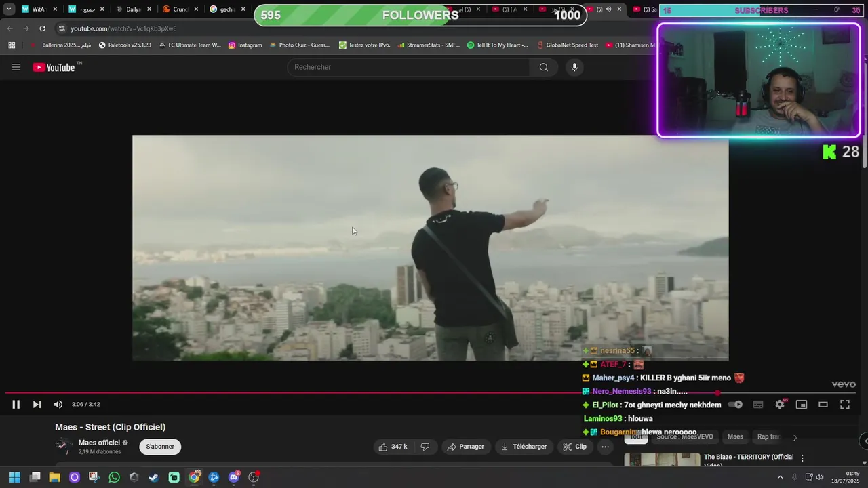
Task: Select the Maes filter chip
Action: pyautogui.click(x=735, y=437)
